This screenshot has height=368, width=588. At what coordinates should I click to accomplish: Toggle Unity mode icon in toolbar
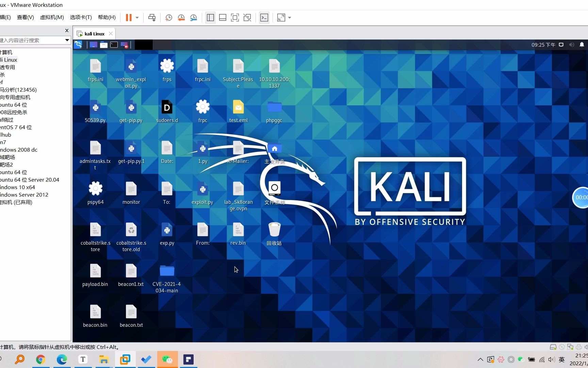tap(247, 17)
